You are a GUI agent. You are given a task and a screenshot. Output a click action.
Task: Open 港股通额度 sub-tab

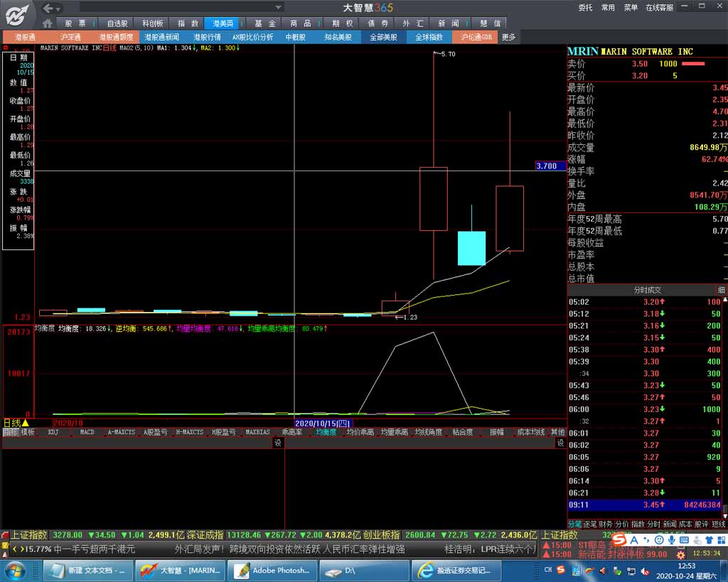pyautogui.click(x=116, y=37)
